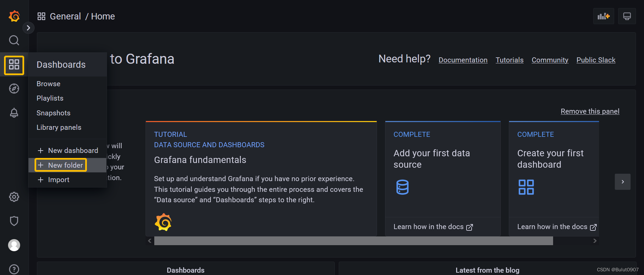This screenshot has width=644, height=275.
Task: Show next cards with right arrow button
Action: [623, 182]
